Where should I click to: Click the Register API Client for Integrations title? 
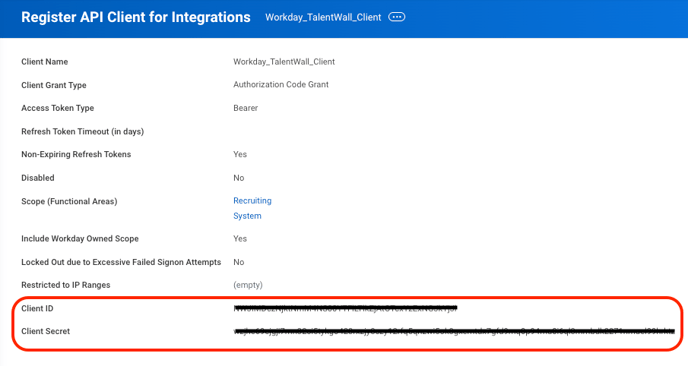pyautogui.click(x=136, y=17)
